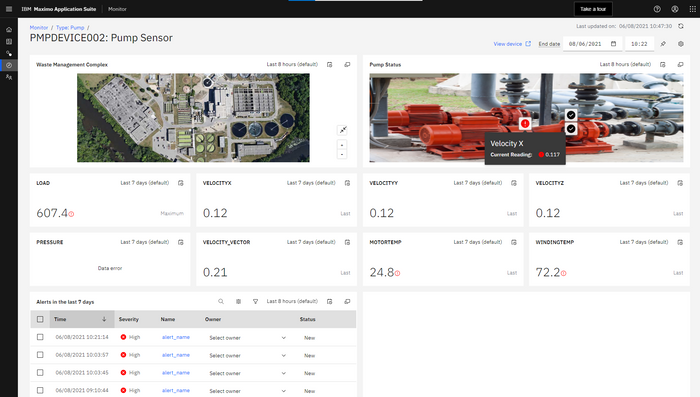700x397 pixels.
Task: Open date range for LOAD card
Action: (181, 183)
